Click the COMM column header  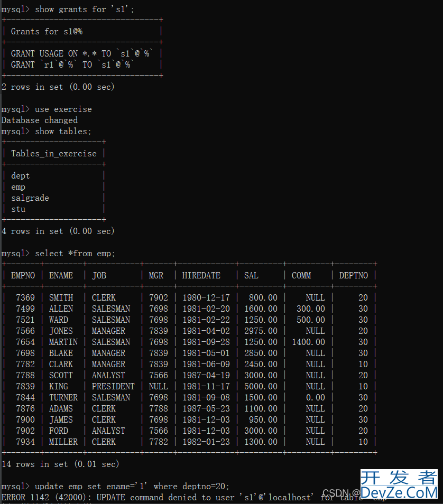(x=301, y=275)
